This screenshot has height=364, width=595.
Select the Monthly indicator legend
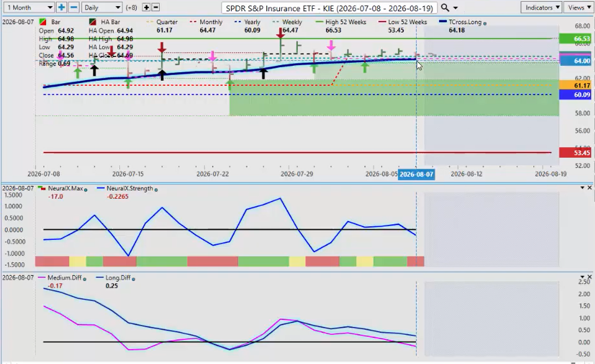pos(206,22)
